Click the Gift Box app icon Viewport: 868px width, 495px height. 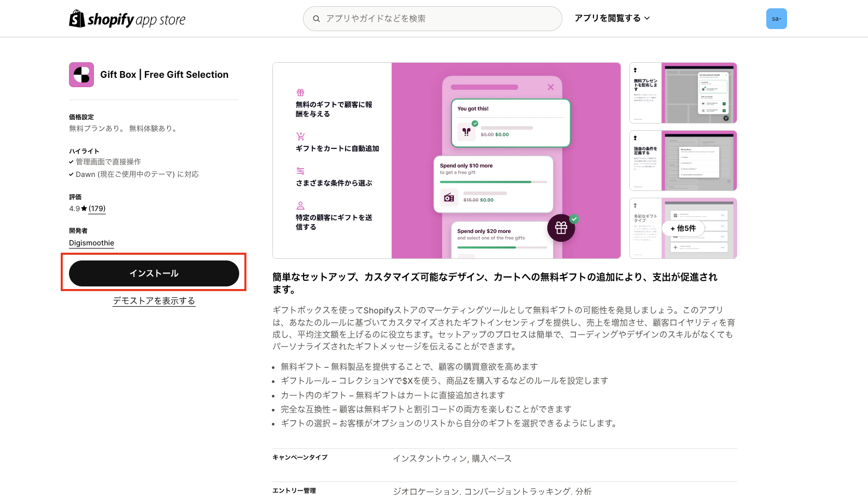click(x=81, y=74)
